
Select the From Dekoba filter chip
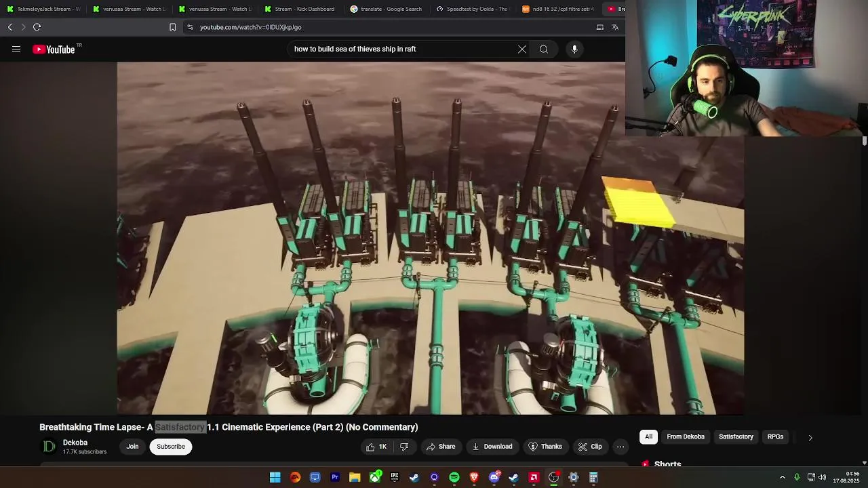(x=686, y=436)
